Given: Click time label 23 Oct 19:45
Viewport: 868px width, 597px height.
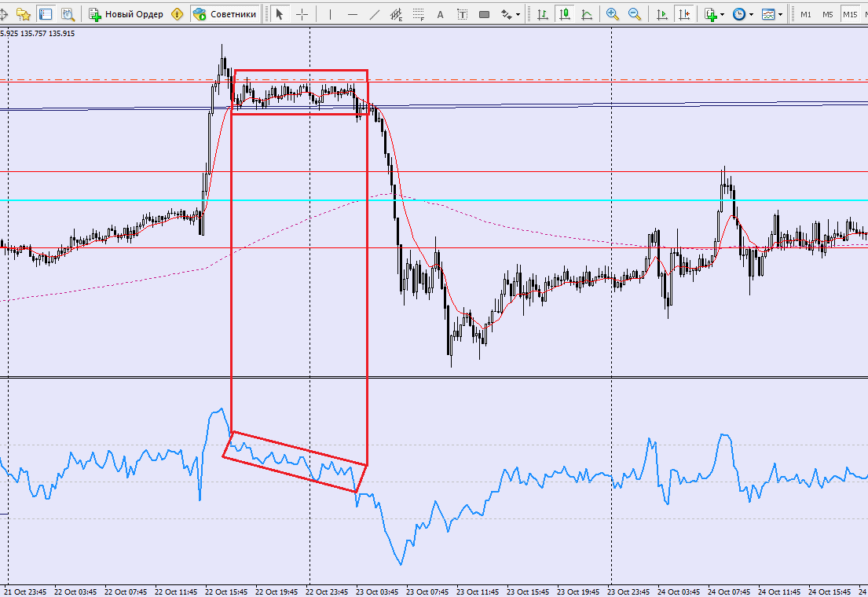Looking at the screenshot, I should pyautogui.click(x=578, y=592).
